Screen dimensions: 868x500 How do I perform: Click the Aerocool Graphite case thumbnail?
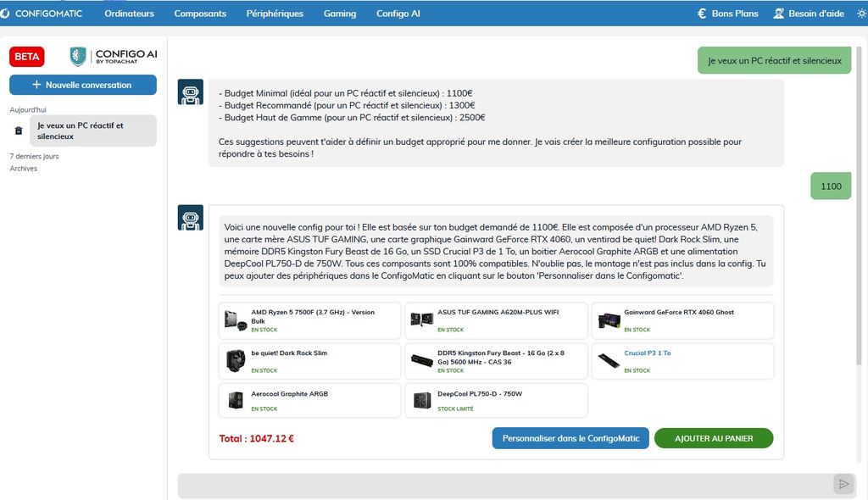(x=236, y=400)
